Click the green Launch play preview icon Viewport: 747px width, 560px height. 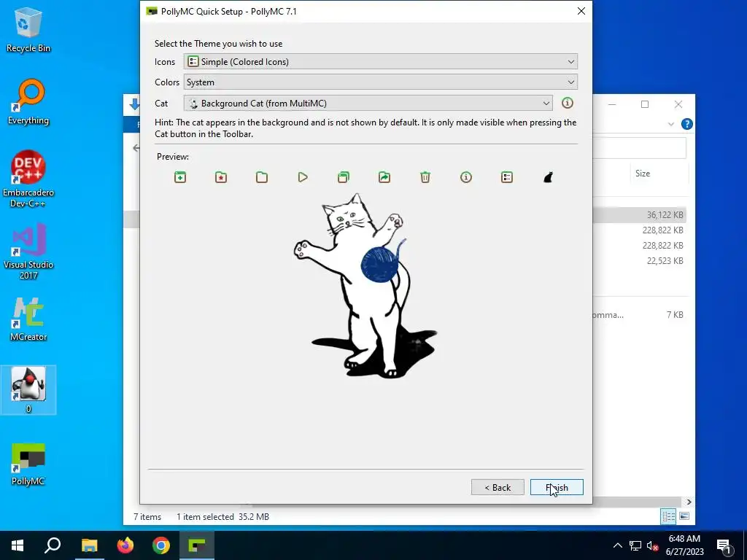coord(303,178)
